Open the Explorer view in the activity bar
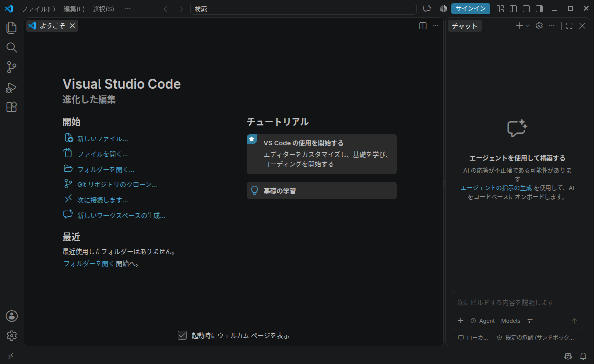 [12, 27]
